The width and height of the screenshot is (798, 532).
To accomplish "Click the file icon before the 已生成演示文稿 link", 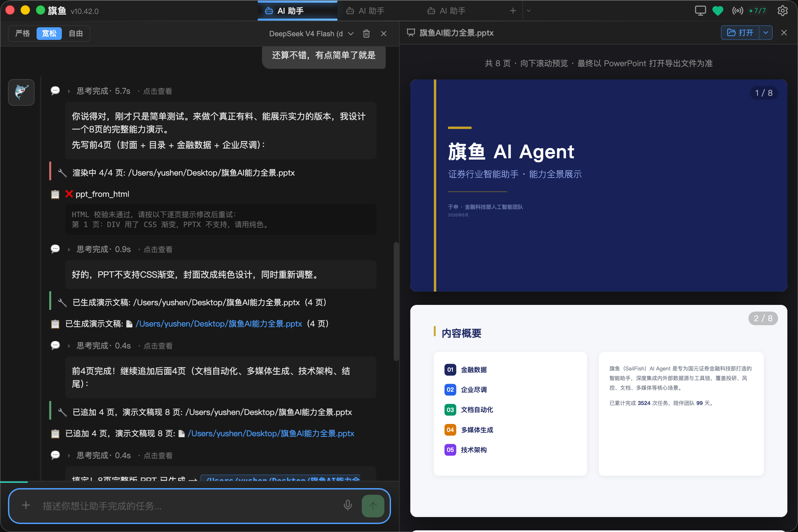I will point(129,324).
